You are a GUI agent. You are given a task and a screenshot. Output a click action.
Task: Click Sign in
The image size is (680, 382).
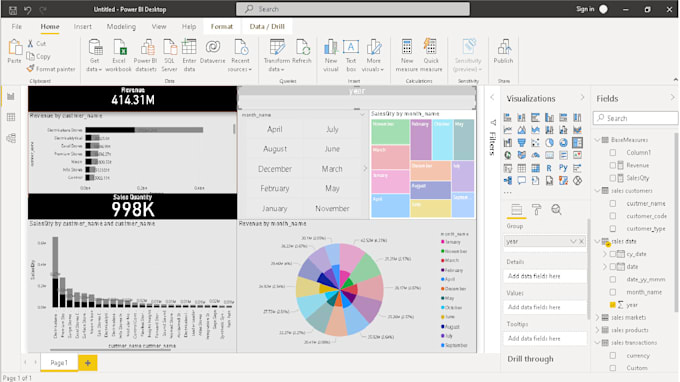pos(585,9)
